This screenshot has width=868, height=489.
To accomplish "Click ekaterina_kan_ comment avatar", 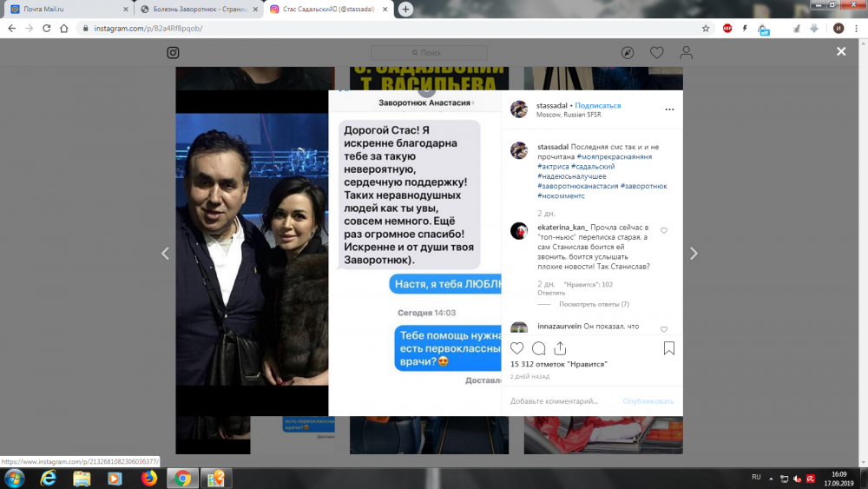I will point(519,230).
